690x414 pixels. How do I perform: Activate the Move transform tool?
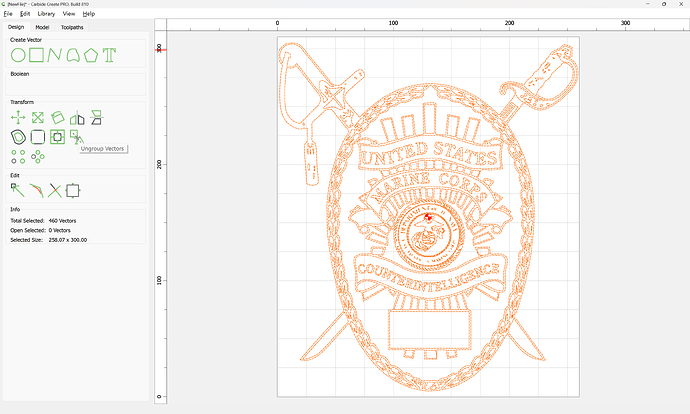tap(18, 117)
